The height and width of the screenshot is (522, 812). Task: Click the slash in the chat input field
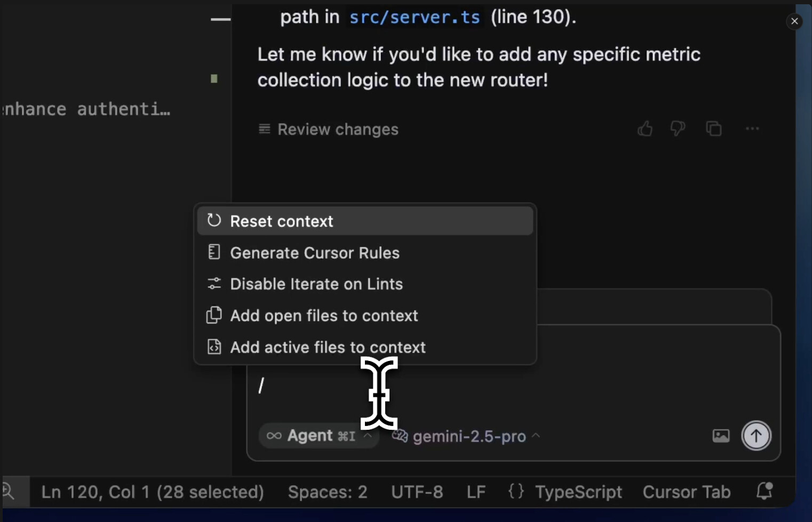coord(261,385)
